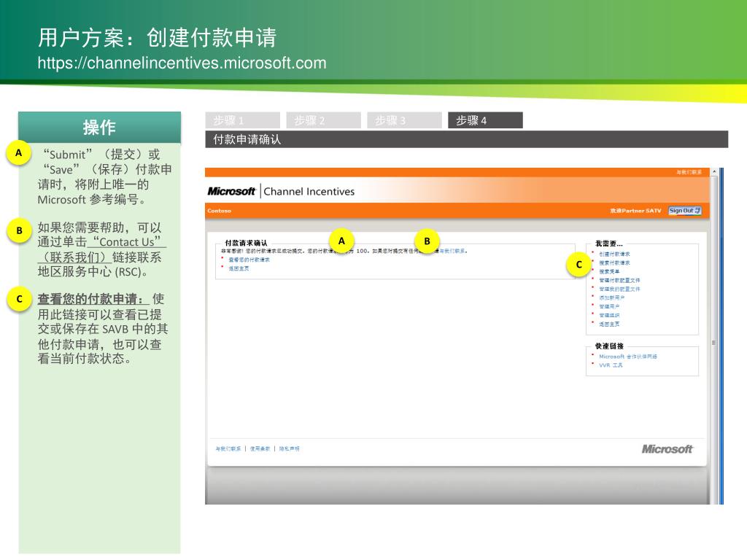Open the Microsoft 合作伙伴网络 quick link
The height and width of the screenshot is (560, 747).
(x=628, y=356)
